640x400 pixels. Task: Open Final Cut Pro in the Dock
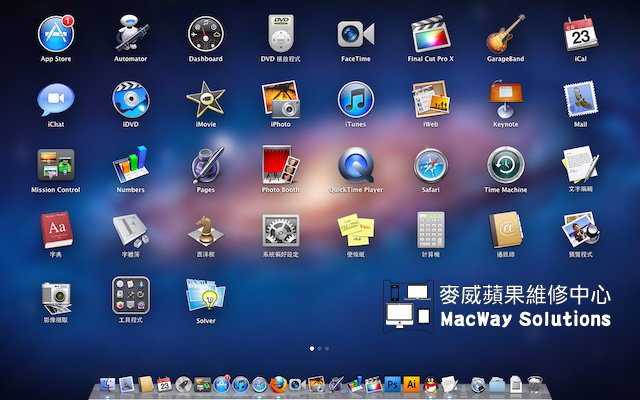coord(373,384)
